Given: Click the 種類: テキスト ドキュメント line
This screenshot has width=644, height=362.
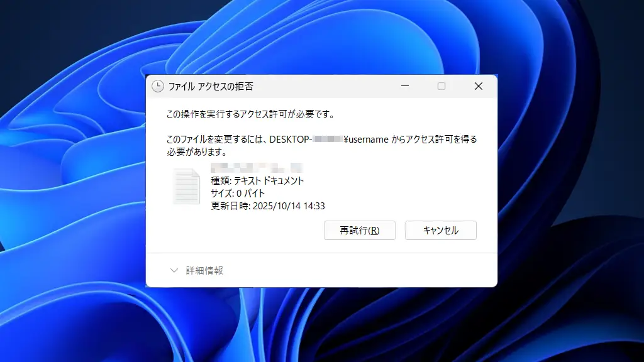Looking at the screenshot, I should click(257, 180).
